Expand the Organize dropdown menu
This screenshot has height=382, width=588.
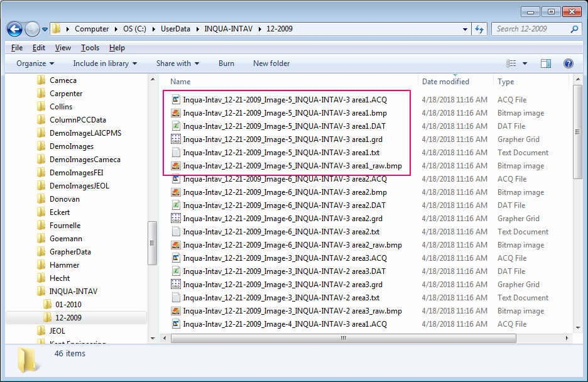pos(35,63)
